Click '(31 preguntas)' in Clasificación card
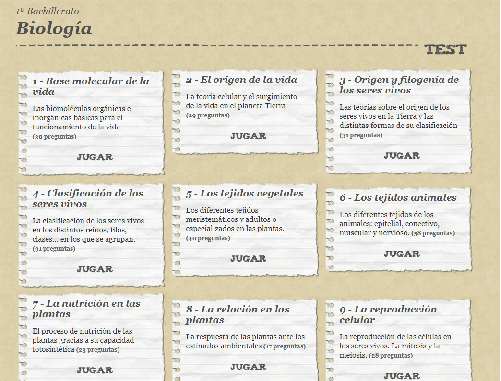Viewport: 501px width, 381px height. (x=54, y=249)
